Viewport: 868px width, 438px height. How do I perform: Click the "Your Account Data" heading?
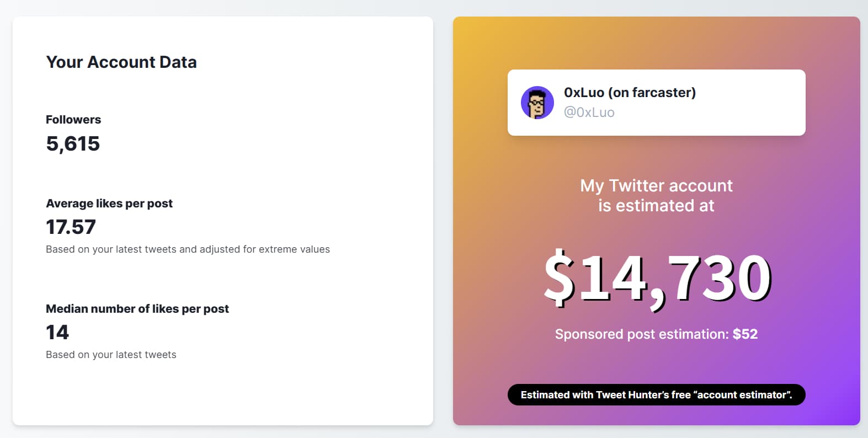(x=121, y=62)
